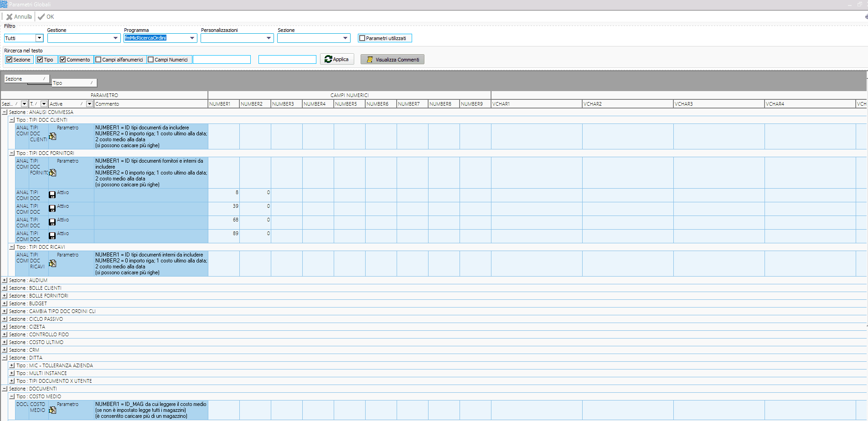
Task: Expand Sezione COSTO ULTIMO
Action: (5, 342)
